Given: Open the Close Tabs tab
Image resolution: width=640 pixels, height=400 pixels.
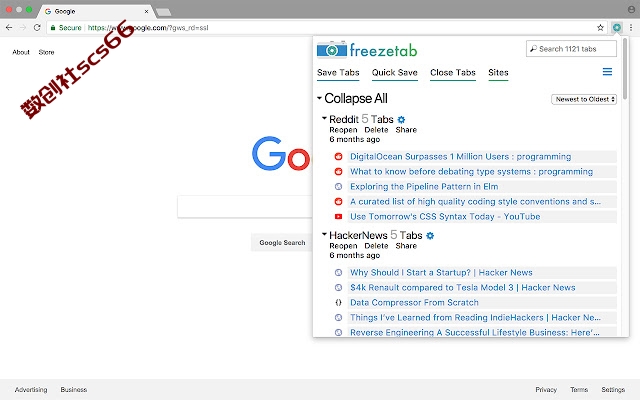Looking at the screenshot, I should coord(453,73).
